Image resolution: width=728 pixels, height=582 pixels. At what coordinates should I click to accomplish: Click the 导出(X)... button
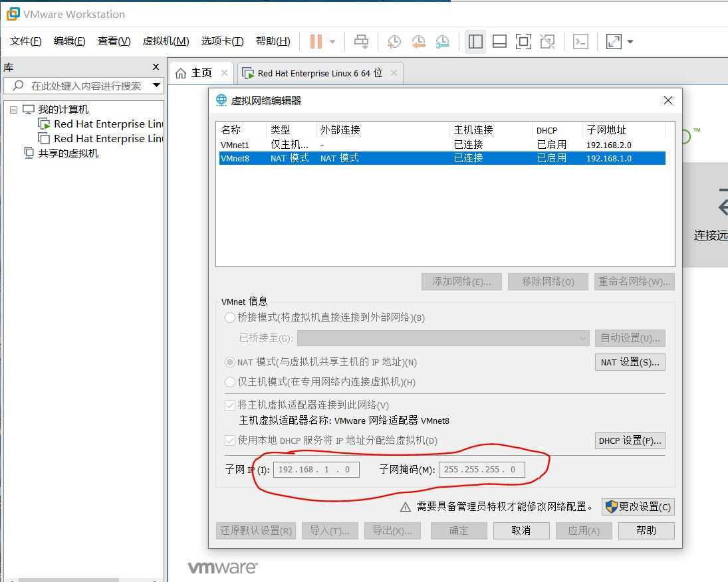pos(392,531)
